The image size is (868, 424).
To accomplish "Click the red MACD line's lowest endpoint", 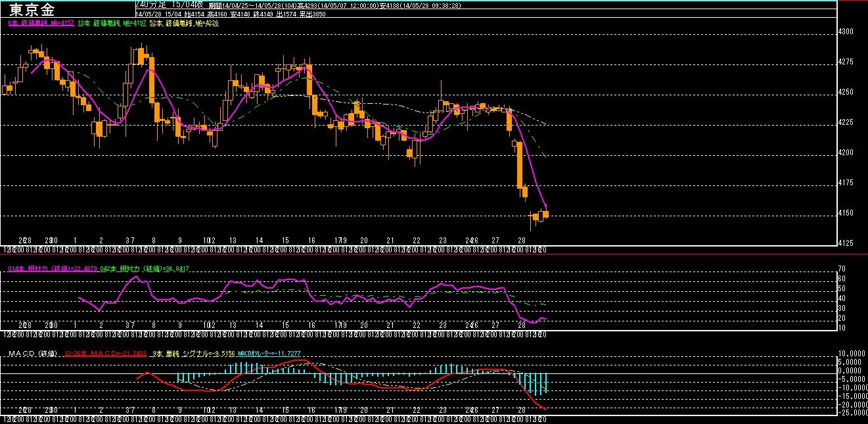I will pos(545,409).
